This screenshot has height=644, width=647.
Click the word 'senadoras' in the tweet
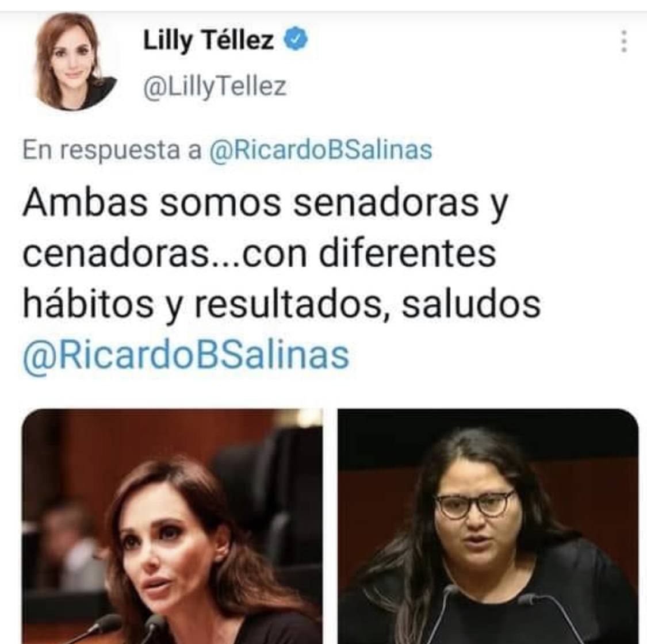pyautogui.click(x=386, y=203)
